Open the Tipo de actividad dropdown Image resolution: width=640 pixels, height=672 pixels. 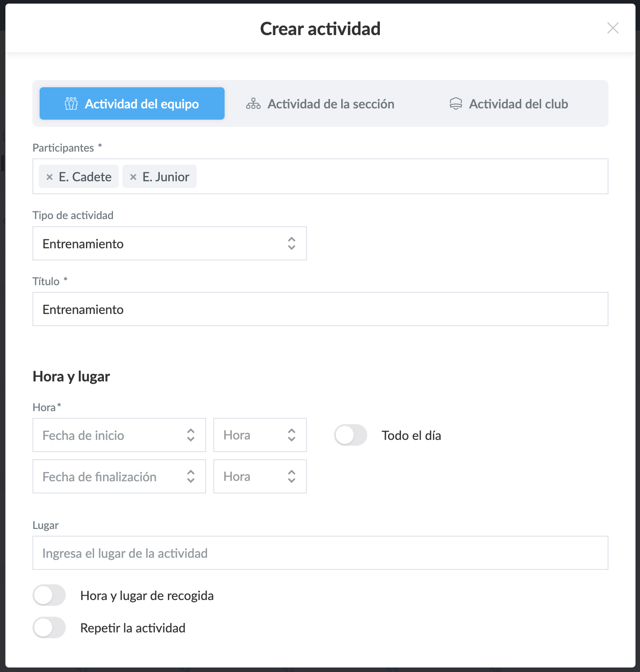coord(292,243)
